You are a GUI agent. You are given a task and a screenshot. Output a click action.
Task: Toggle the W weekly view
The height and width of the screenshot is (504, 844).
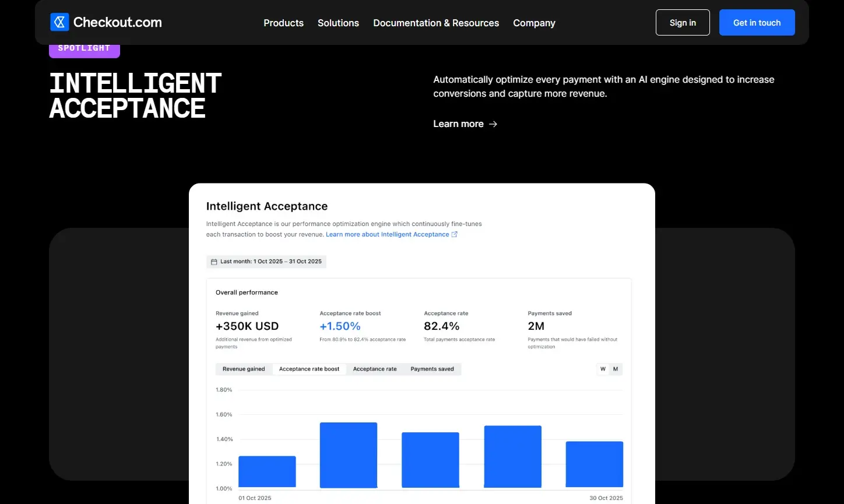click(x=603, y=369)
